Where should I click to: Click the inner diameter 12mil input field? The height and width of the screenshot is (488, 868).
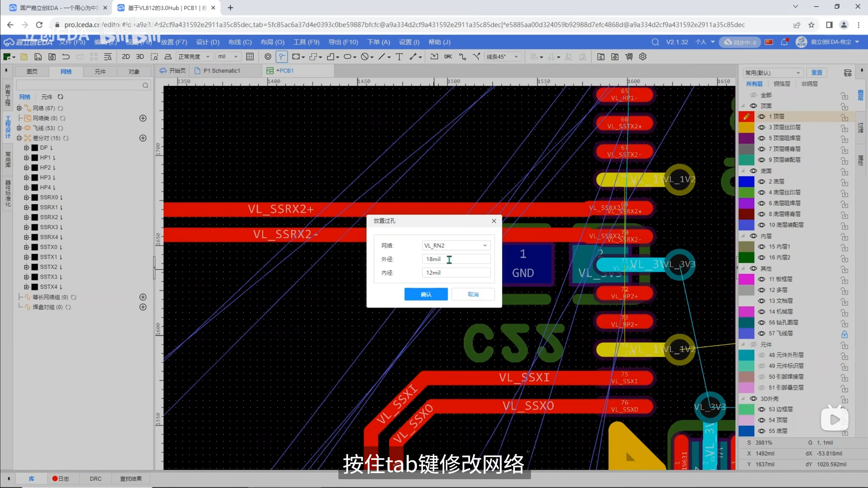(x=456, y=272)
